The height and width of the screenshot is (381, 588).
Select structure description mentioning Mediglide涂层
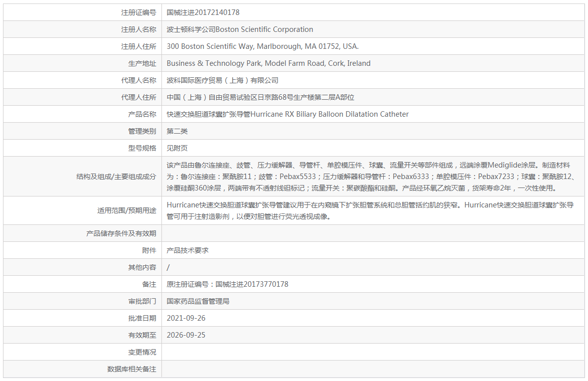click(x=371, y=177)
